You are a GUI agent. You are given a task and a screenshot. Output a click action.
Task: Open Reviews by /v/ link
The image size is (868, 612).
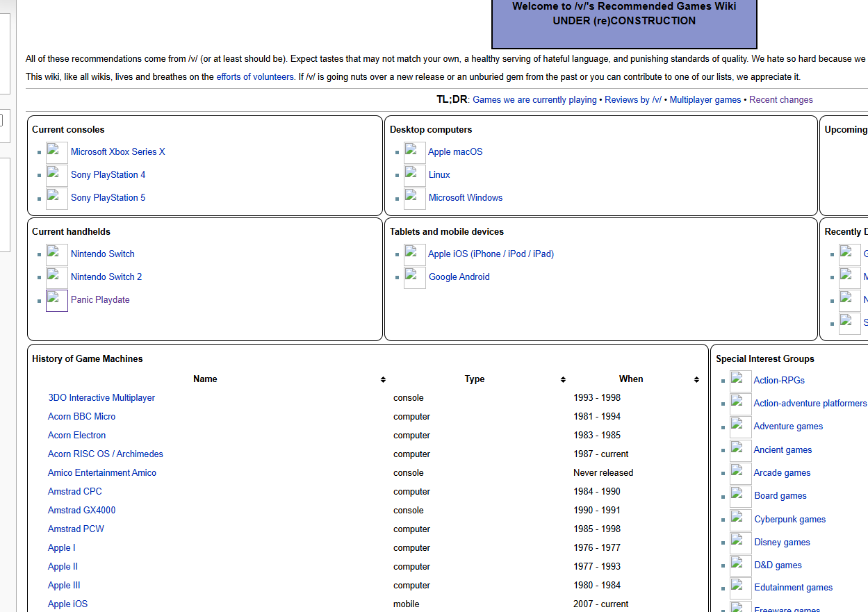pyautogui.click(x=633, y=100)
